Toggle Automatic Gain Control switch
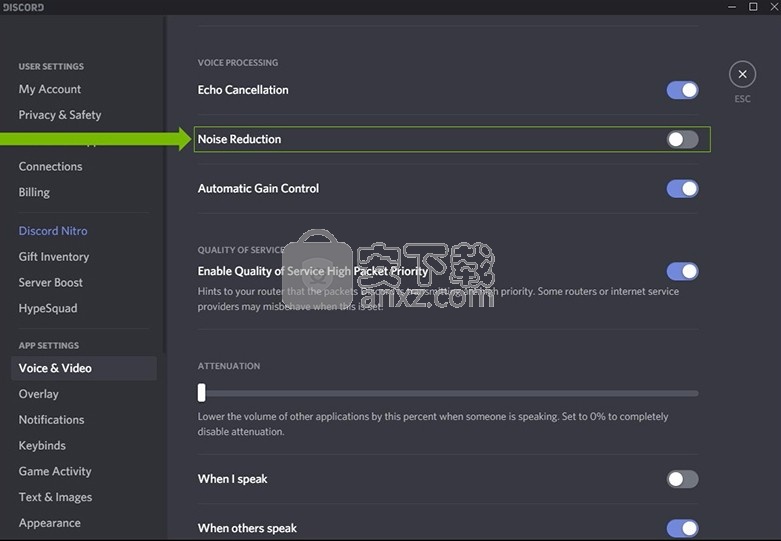 tap(682, 189)
